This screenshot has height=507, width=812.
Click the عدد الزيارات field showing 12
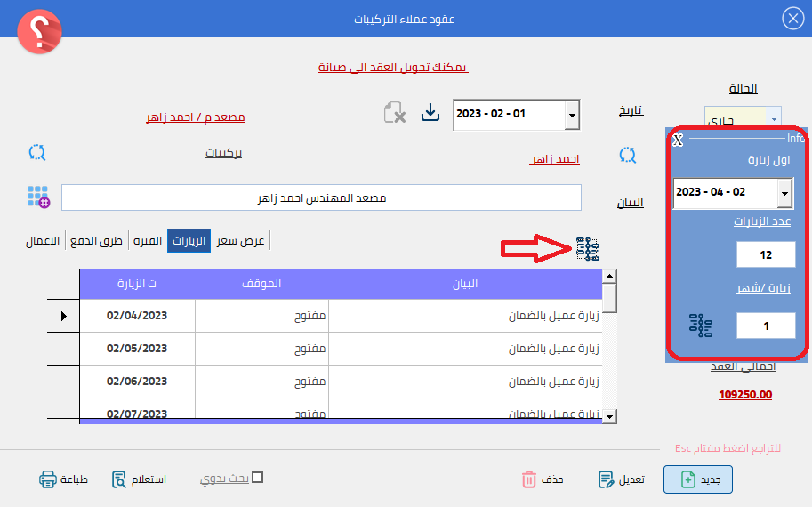coord(766,255)
